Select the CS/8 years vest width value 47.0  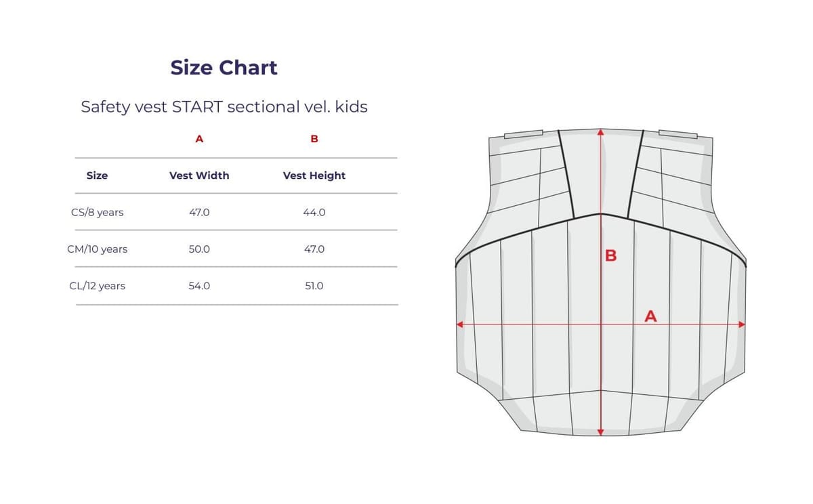point(199,212)
